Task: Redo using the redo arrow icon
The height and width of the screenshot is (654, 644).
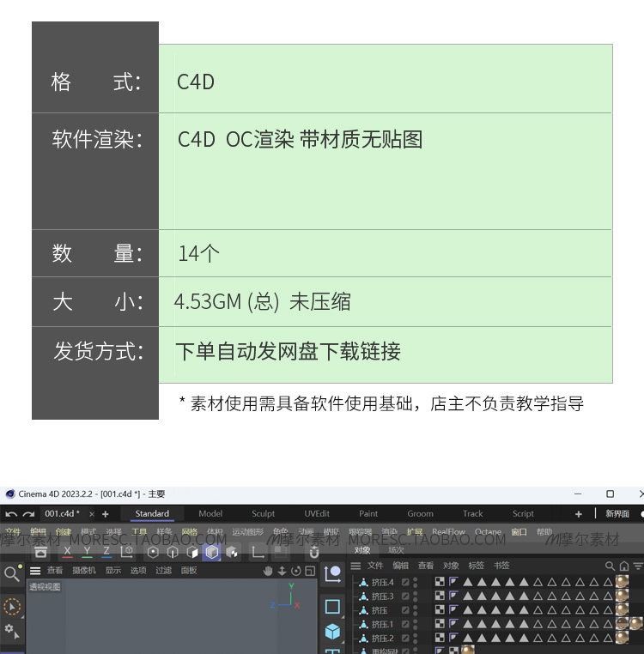Action: point(28,514)
